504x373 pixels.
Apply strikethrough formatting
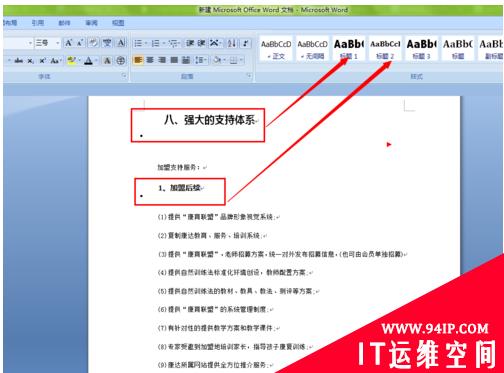coord(19,61)
